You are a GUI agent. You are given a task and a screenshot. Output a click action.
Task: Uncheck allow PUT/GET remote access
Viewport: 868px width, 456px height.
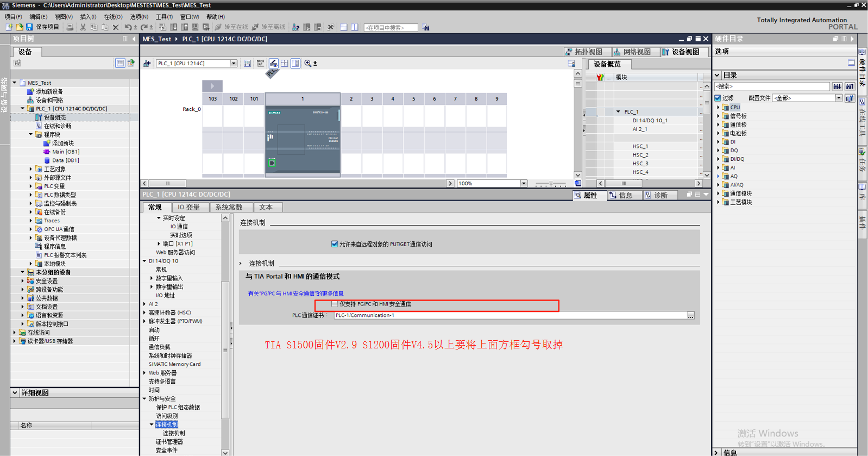pyautogui.click(x=335, y=244)
